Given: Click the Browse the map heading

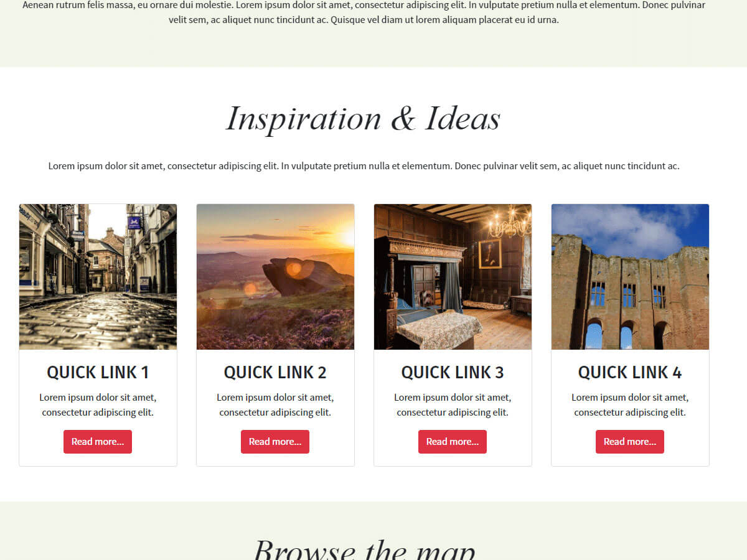Looking at the screenshot, I should point(364,549).
